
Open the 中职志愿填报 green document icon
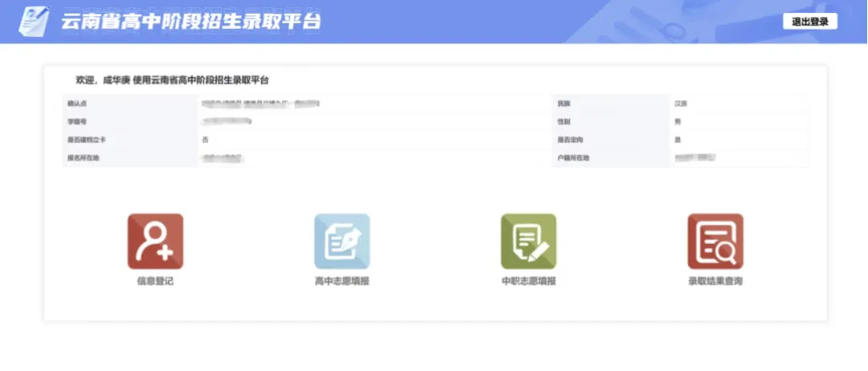(529, 242)
